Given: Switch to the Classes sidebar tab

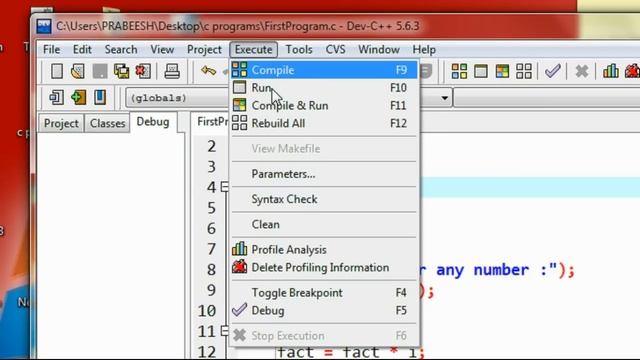Looking at the screenshot, I should 107,123.
